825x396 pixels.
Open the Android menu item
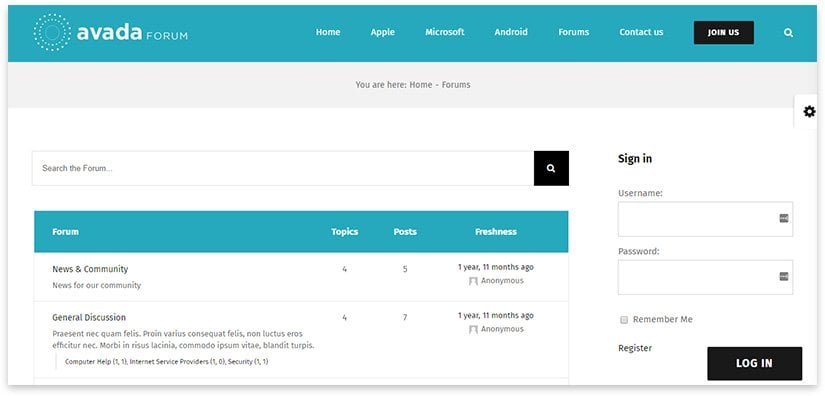tap(511, 32)
